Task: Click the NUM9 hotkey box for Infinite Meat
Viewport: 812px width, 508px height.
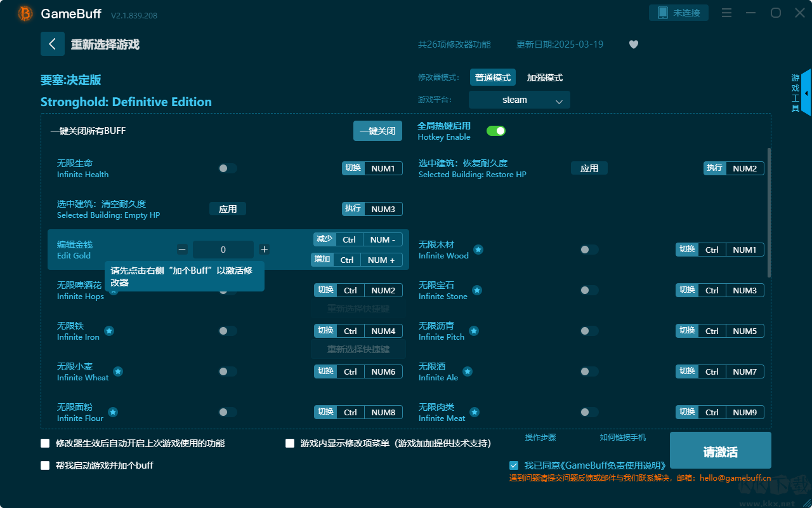Action: 745,412
